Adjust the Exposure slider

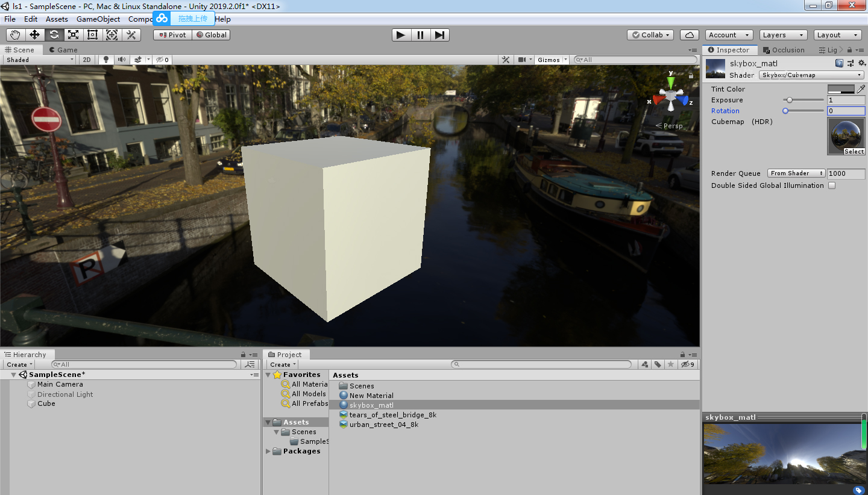click(804, 100)
